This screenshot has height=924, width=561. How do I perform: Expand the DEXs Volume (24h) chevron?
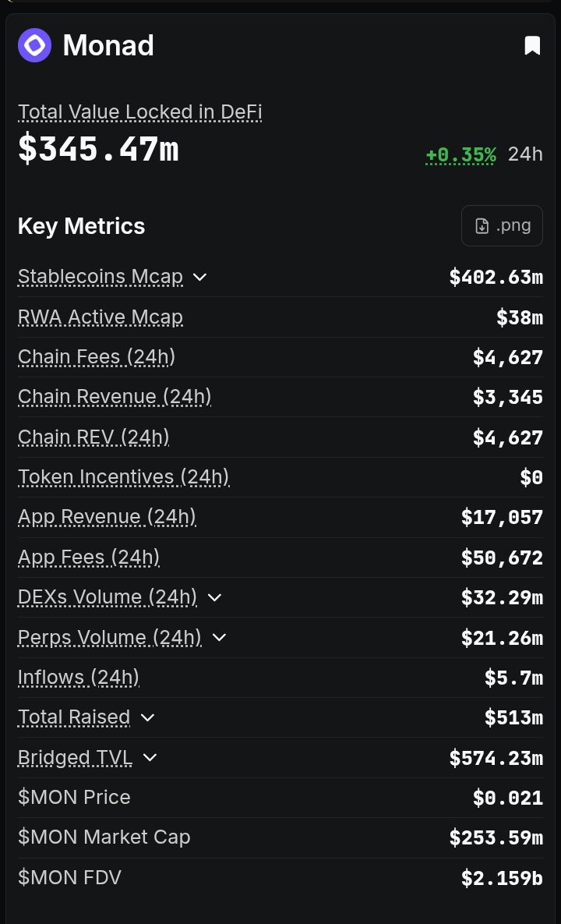215,597
